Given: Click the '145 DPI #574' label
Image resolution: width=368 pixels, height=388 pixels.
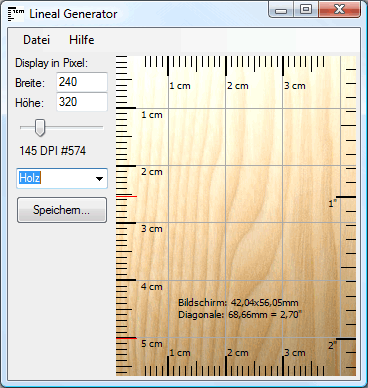Looking at the screenshot, I should tap(53, 151).
